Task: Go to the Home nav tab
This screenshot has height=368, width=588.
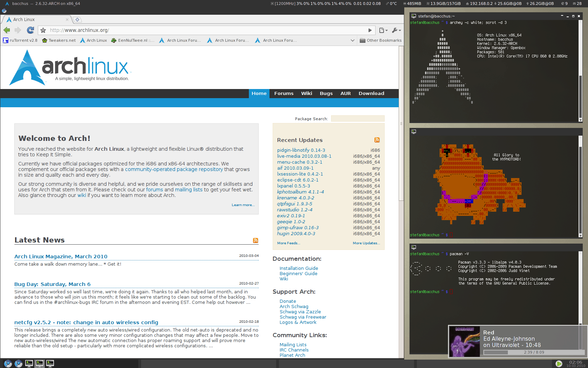Action: 259,94
